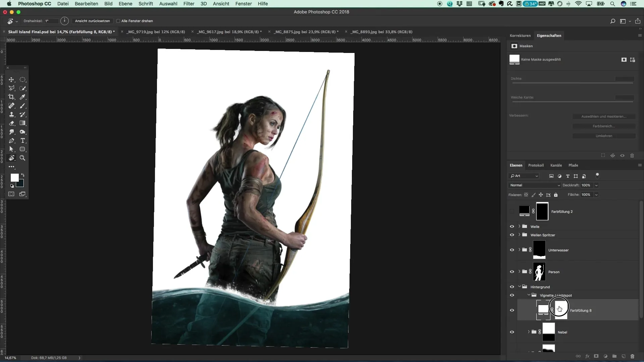Select the Crop tool
644x362 pixels.
[11, 97]
